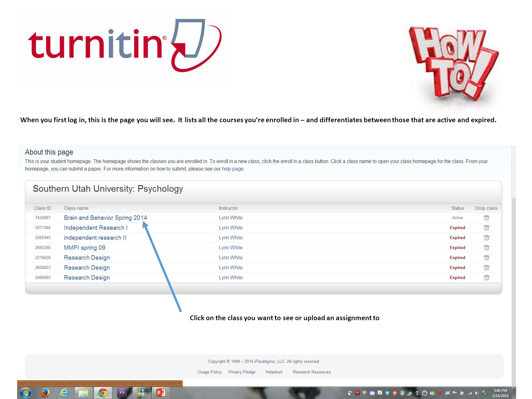Open the Usage Policy footer link
The width and height of the screenshot is (532, 399).
tap(210, 372)
